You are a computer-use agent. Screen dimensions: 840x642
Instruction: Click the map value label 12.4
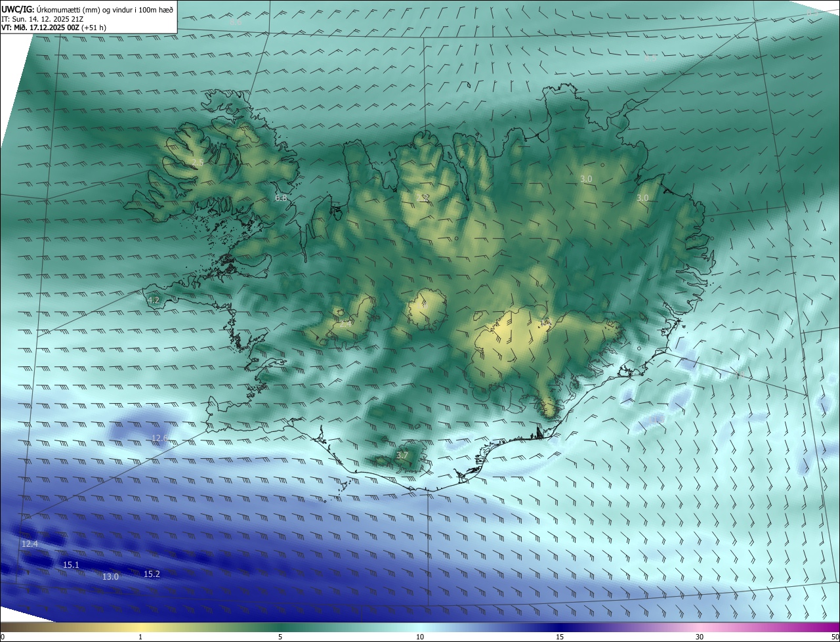point(30,544)
